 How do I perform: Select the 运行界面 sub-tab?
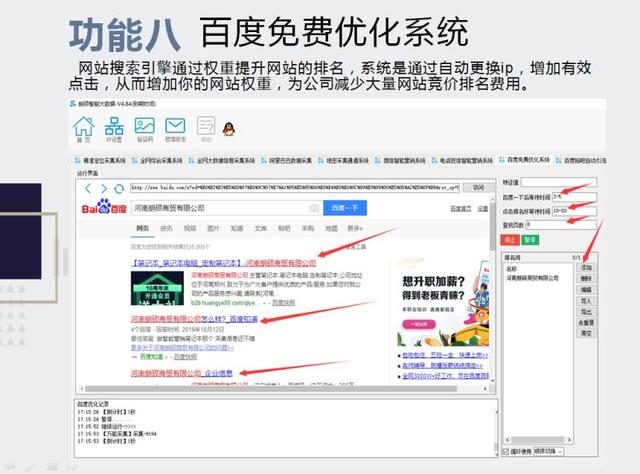87,173
